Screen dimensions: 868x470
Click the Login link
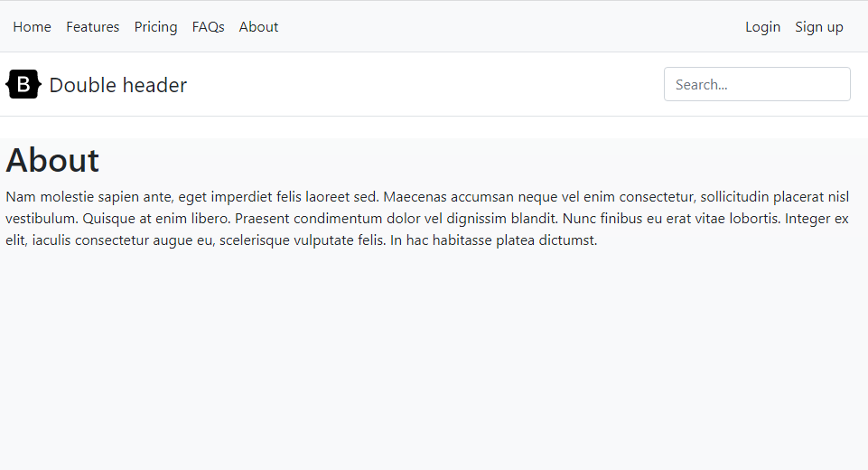pyautogui.click(x=762, y=26)
